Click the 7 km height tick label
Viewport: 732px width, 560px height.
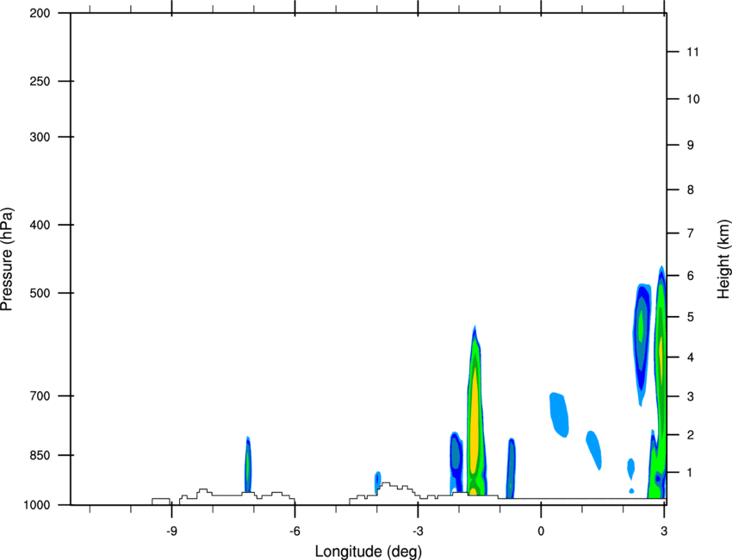pyautogui.click(x=691, y=233)
